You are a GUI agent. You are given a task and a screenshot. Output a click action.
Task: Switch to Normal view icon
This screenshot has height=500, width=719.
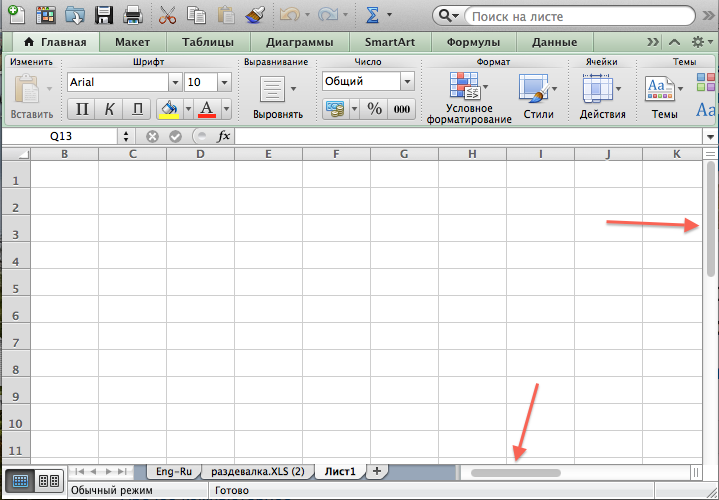(x=20, y=481)
